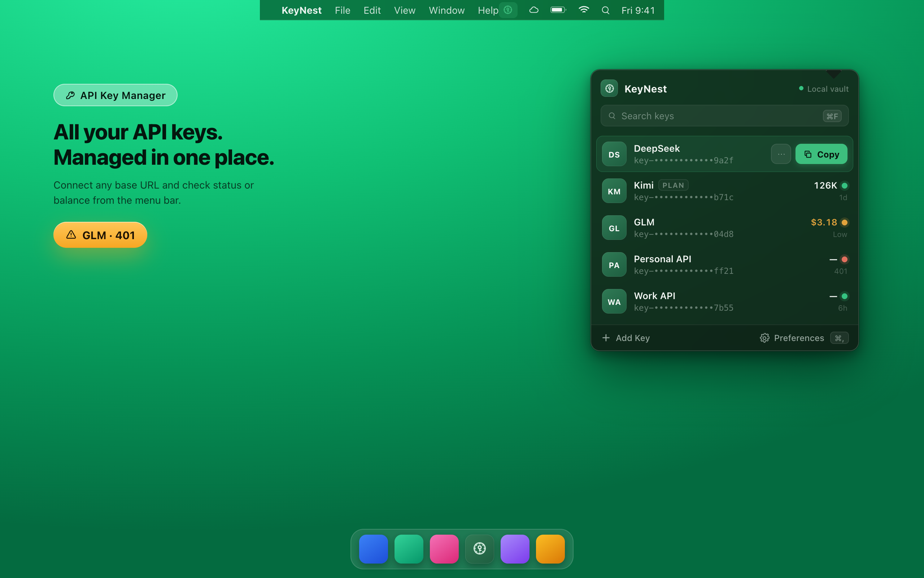Click the masked key ending 04d8
The width and height of the screenshot is (924, 578).
[x=684, y=234]
